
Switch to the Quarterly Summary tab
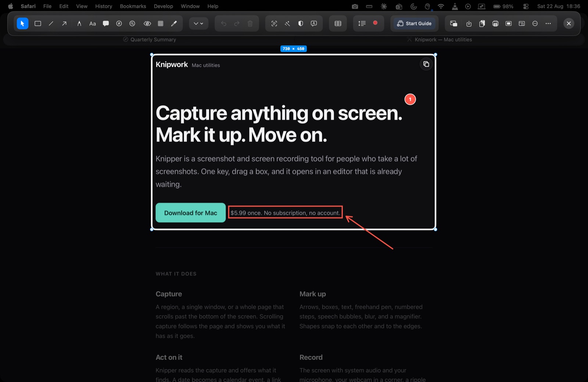(150, 40)
